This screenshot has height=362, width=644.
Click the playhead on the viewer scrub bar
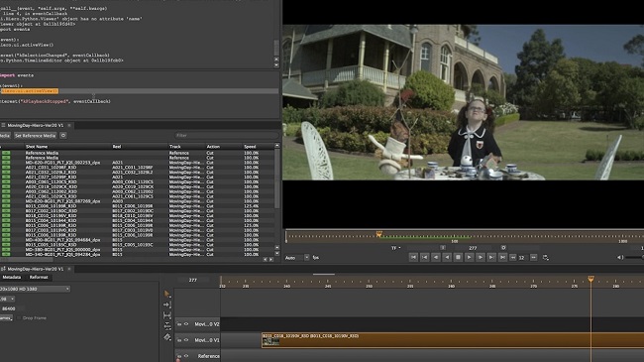click(x=379, y=234)
